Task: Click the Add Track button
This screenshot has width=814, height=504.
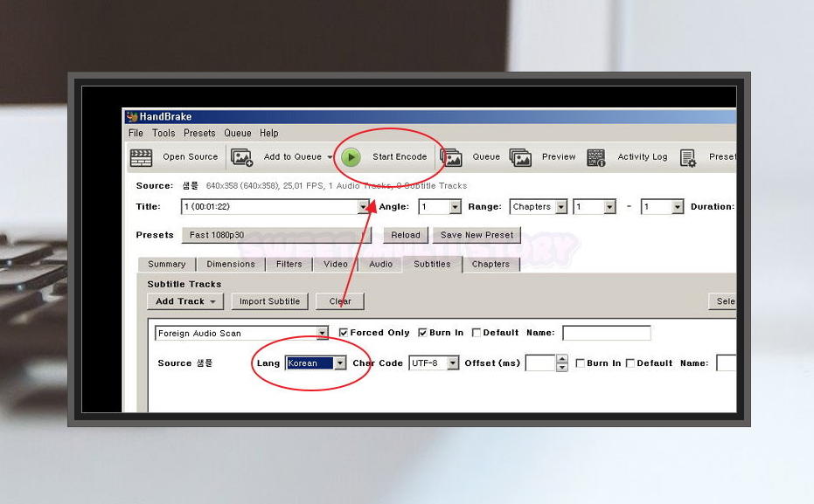Action: (185, 301)
